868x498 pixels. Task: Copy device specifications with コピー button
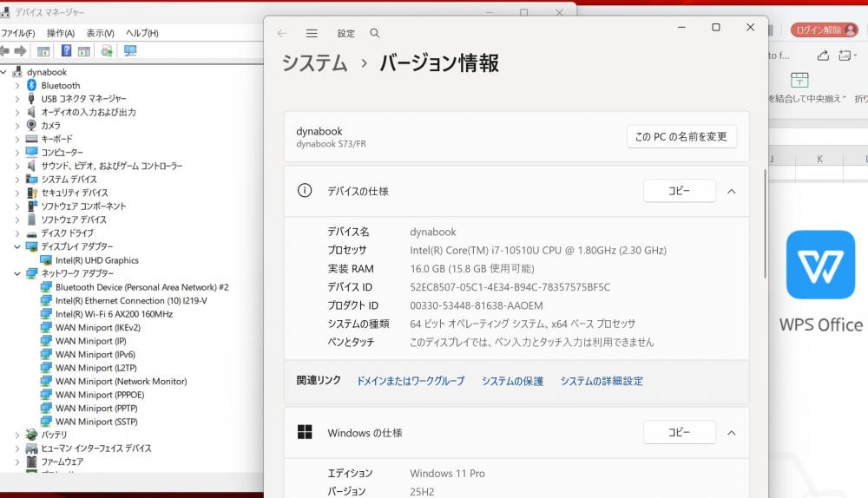[679, 191]
